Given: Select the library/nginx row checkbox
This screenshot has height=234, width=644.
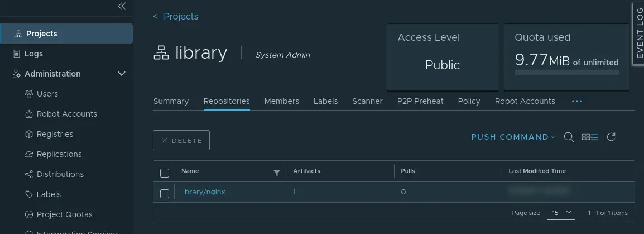Looking at the screenshot, I should click(x=164, y=194).
